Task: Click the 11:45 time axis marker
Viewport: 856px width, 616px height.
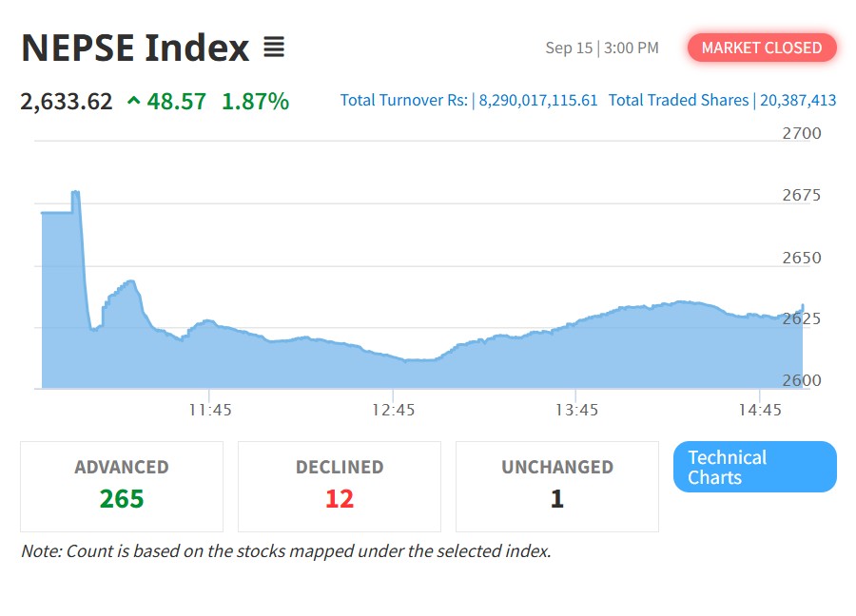Action: [210, 410]
